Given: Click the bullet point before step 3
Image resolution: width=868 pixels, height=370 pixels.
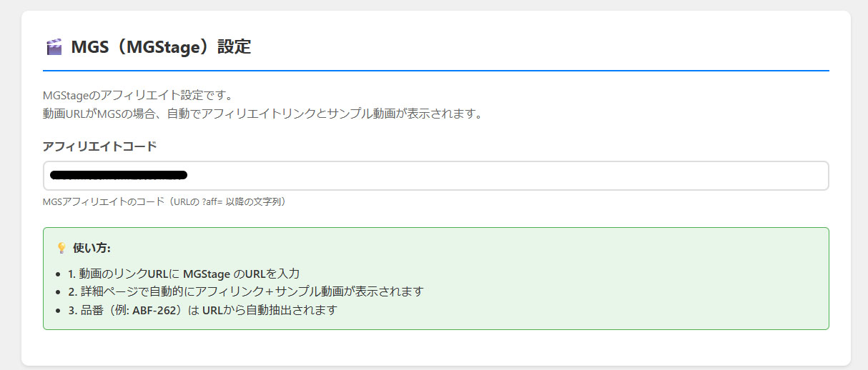Looking at the screenshot, I should pyautogui.click(x=58, y=310).
